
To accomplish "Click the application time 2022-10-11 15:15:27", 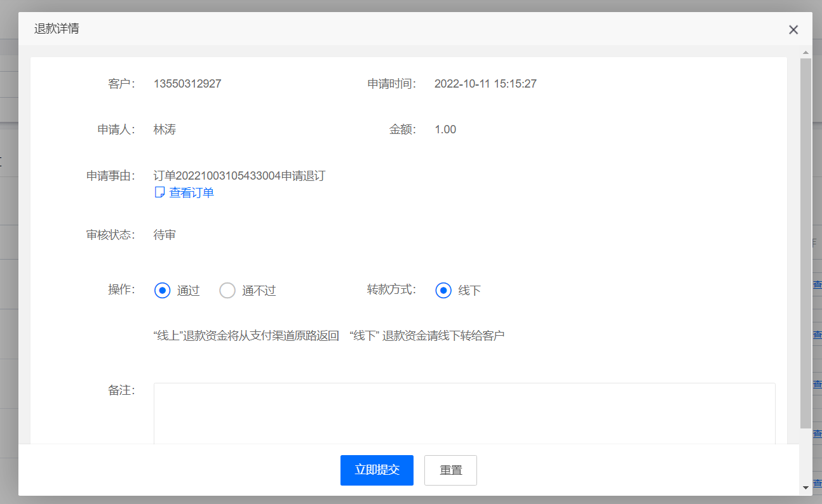I will pos(485,84).
